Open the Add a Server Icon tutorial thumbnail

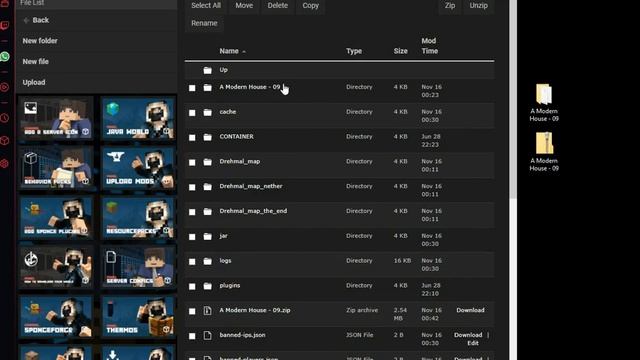(56, 118)
